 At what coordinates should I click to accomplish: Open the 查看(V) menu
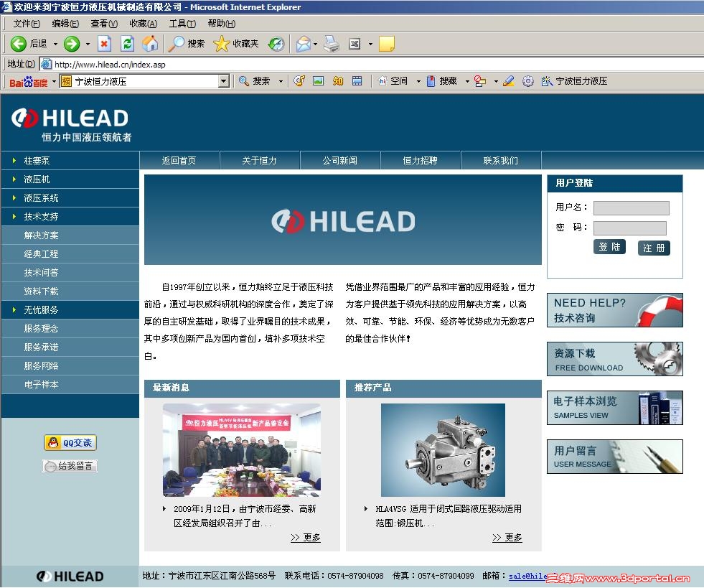tap(104, 24)
